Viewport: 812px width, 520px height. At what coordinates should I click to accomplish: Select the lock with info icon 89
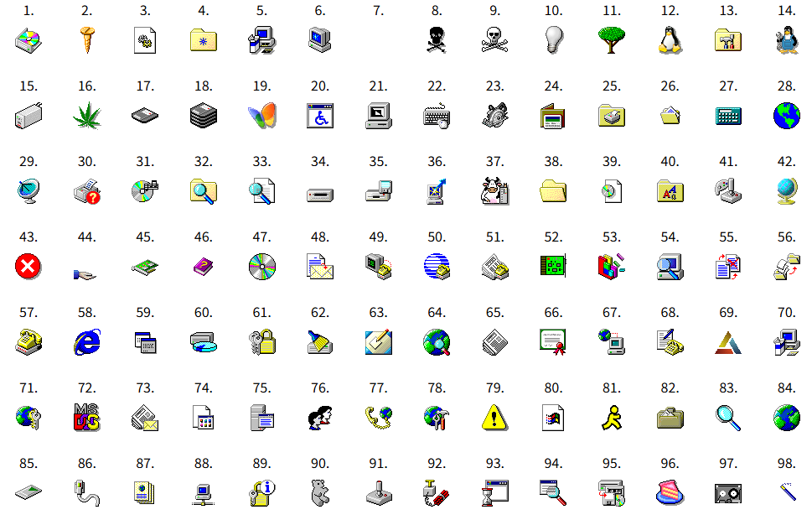pyautogui.click(x=262, y=492)
